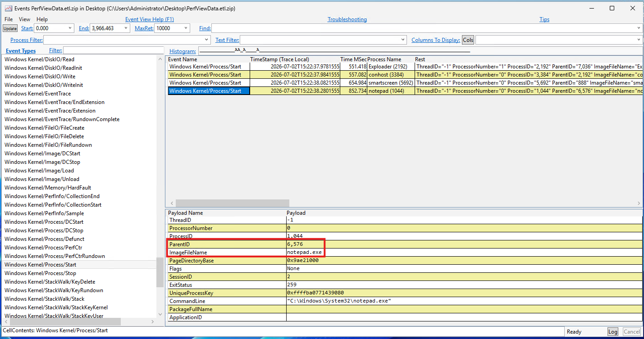
Task: Select Windows Kernel/DiskIO/Read event type
Action: click(x=39, y=59)
